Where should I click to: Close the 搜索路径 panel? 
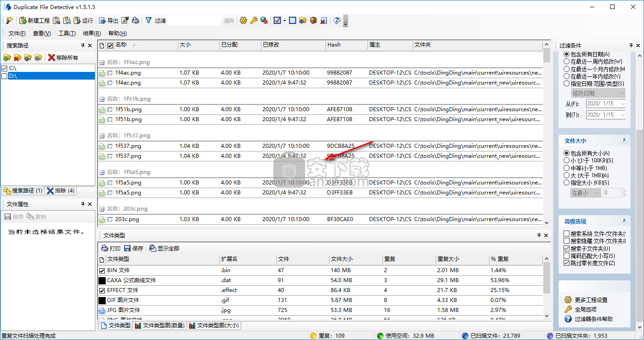click(x=90, y=45)
